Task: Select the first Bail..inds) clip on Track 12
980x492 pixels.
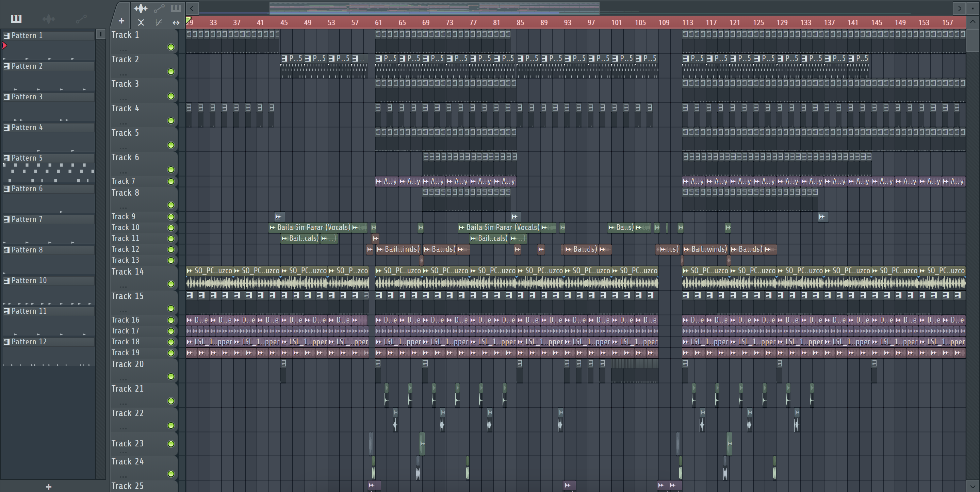Action: pos(398,249)
